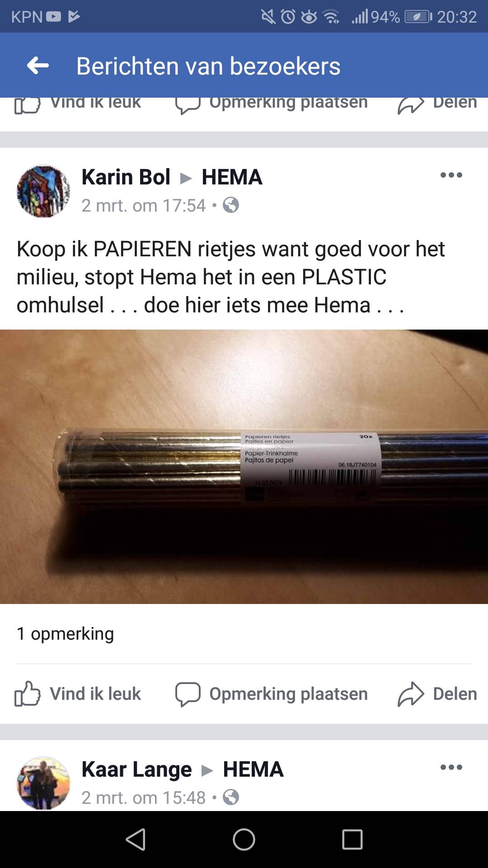Tap Android back navigation triangle
The width and height of the screenshot is (488, 868).
click(x=136, y=840)
